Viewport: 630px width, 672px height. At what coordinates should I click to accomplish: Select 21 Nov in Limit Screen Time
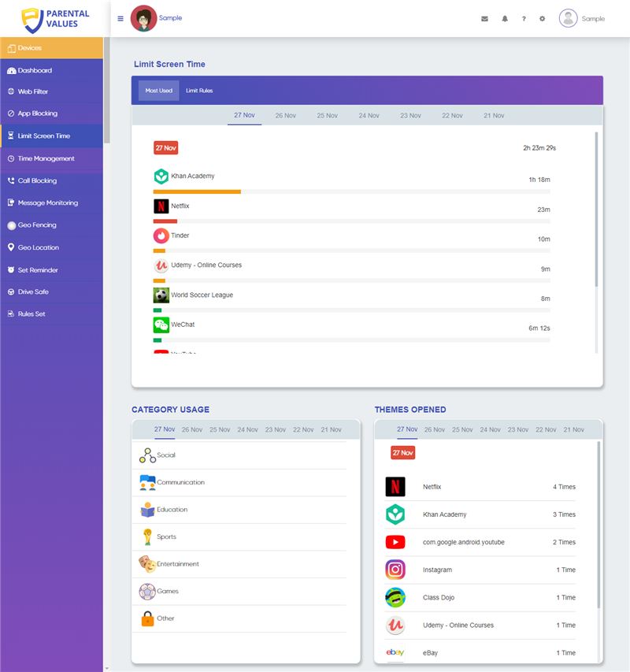[x=494, y=116]
